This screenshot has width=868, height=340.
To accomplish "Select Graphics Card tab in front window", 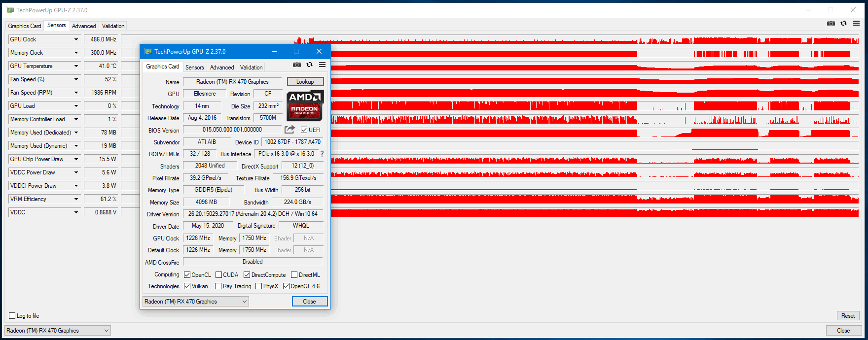I will [x=163, y=67].
